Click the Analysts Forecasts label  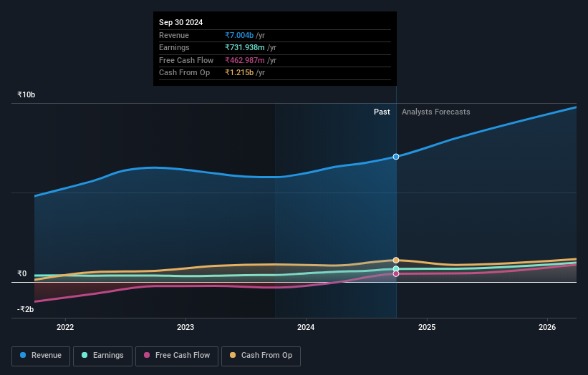435,112
